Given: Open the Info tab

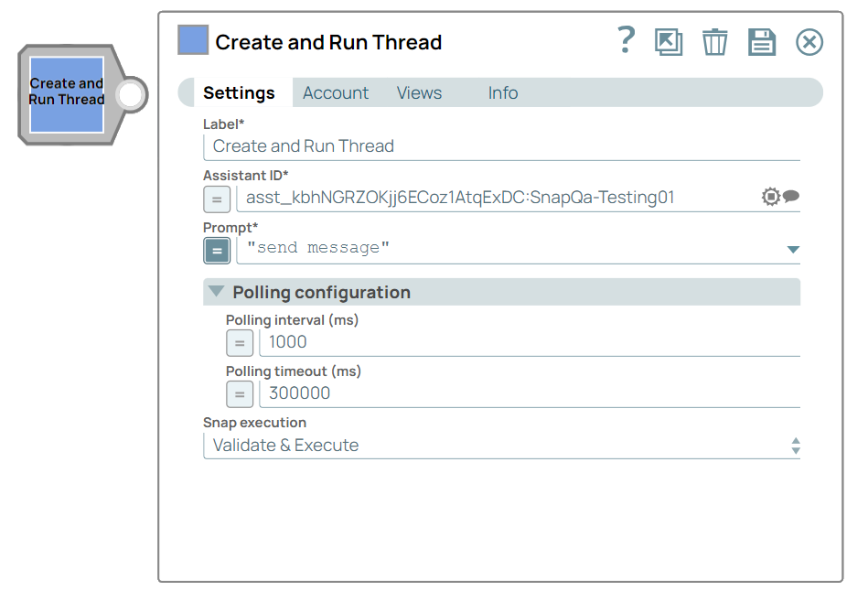Looking at the screenshot, I should click(x=503, y=93).
